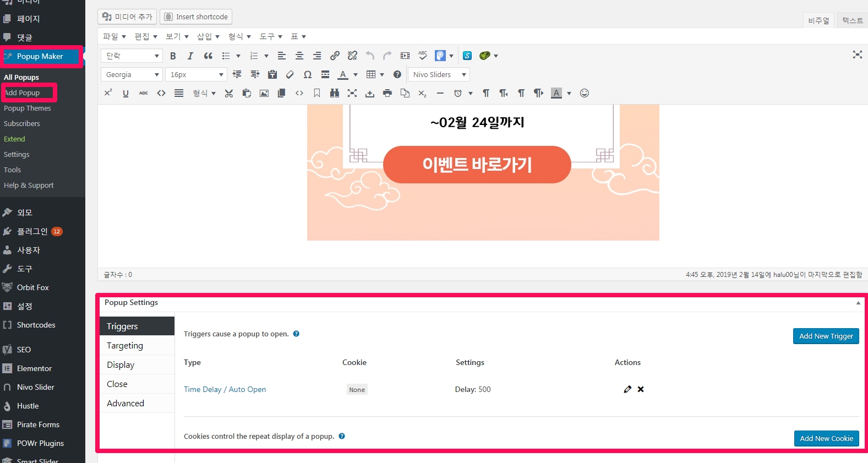Click the find and replace binoculars icon
Viewport: 868px width, 463px height.
click(x=335, y=93)
